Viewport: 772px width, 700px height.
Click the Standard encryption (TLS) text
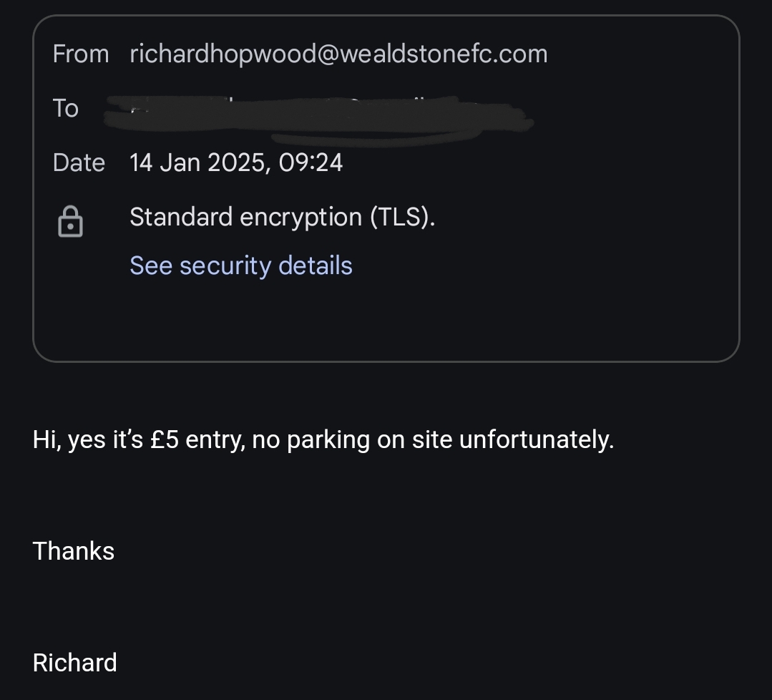(x=282, y=218)
